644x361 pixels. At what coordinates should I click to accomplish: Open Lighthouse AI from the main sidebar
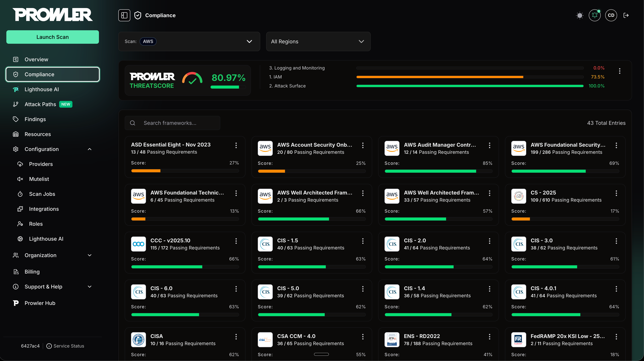52,89
